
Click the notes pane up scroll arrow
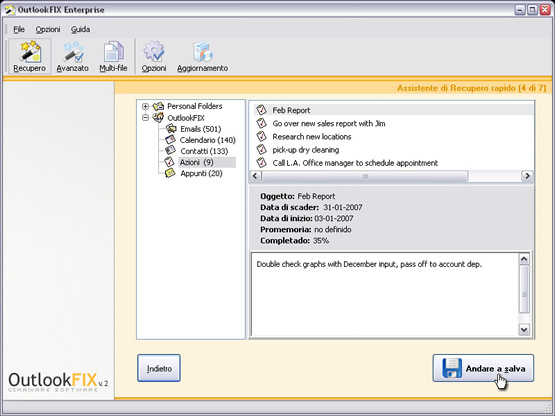524,259
